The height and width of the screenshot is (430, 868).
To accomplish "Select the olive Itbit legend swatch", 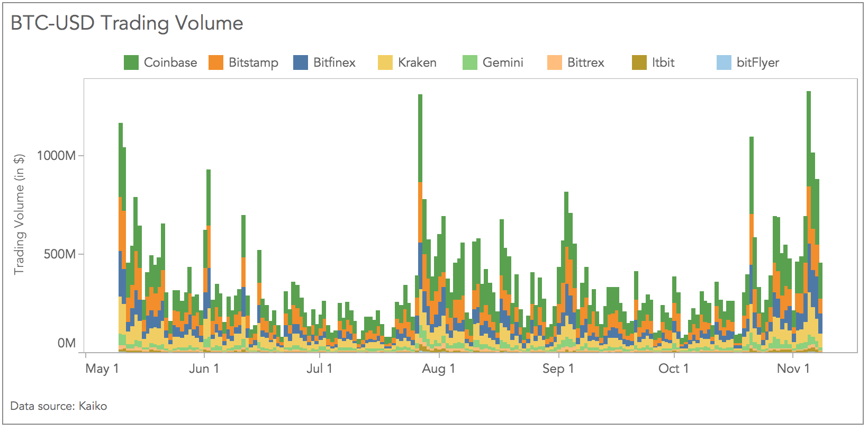I will 639,62.
